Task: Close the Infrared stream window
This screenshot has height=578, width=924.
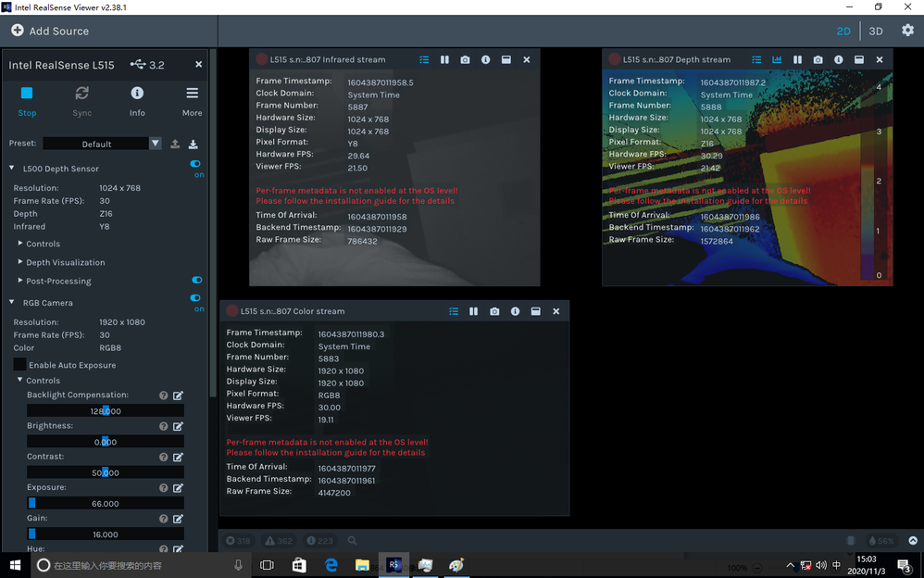Action: click(x=526, y=59)
